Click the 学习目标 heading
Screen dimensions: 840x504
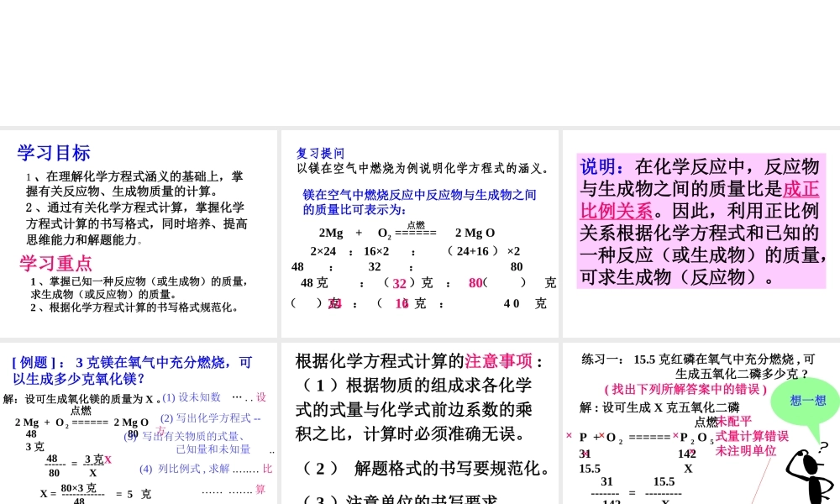[x=54, y=153]
